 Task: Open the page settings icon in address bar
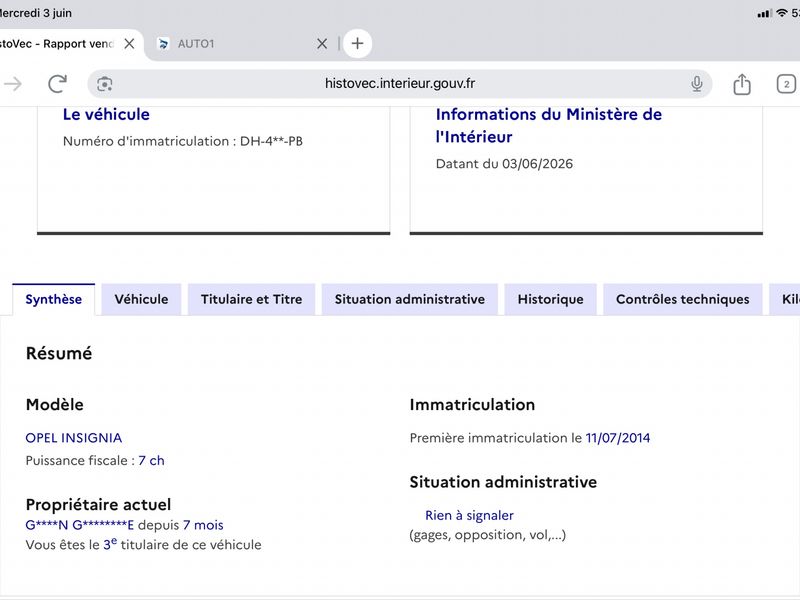(x=105, y=84)
